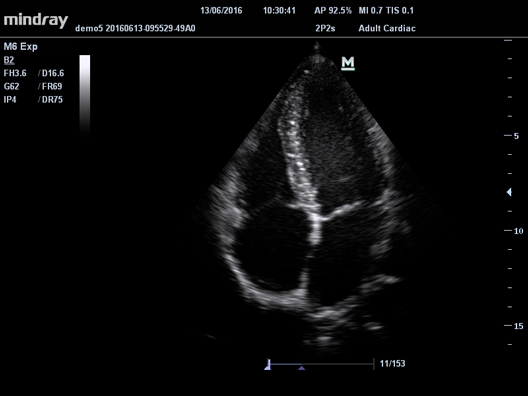The width and height of the screenshot is (528, 396).
Task: Click the 2P2s probe label
Action: click(x=325, y=28)
